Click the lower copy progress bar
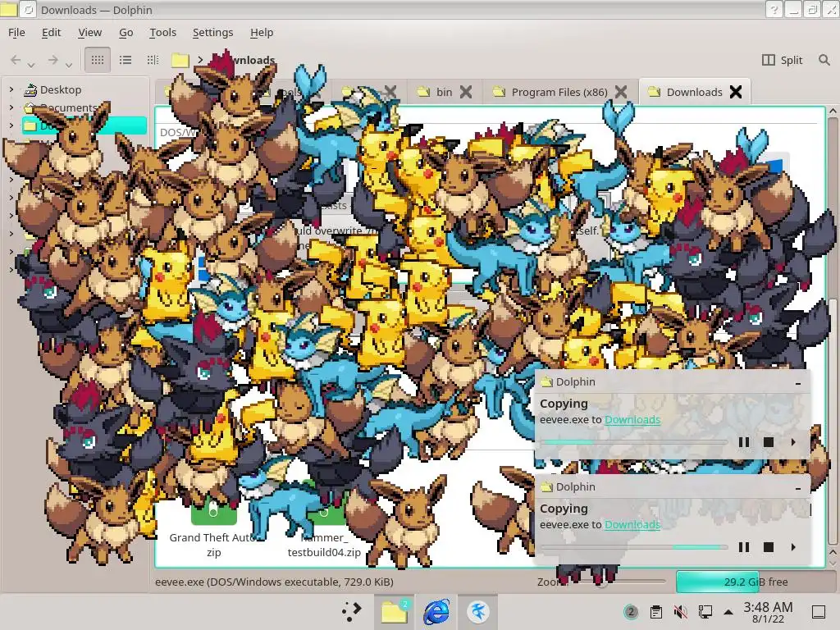Screen dimensions: 840x630 634,547
